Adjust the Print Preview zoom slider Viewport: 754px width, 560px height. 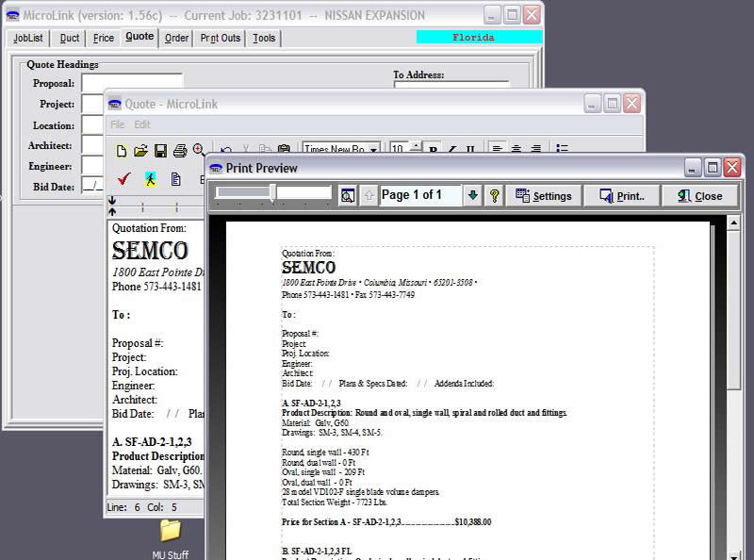273,193
